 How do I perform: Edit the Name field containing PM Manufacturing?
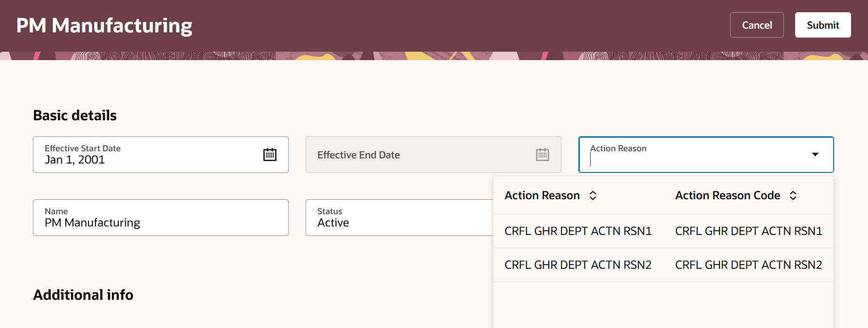coord(161,218)
